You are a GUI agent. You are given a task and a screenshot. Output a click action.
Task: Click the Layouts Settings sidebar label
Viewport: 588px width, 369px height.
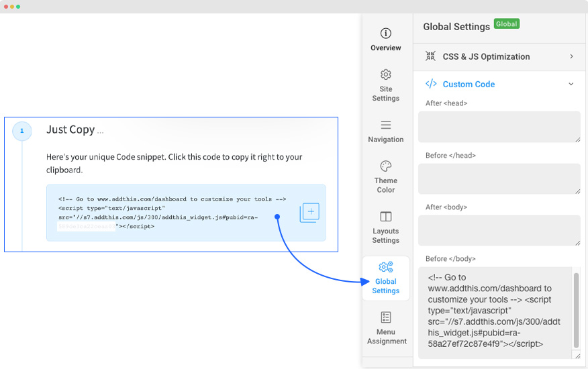coord(385,236)
